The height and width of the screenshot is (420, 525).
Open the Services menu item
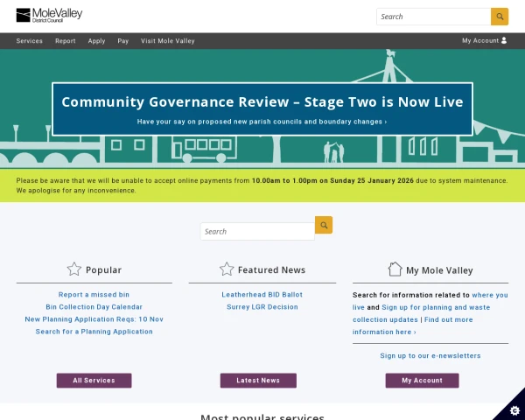coord(29,41)
